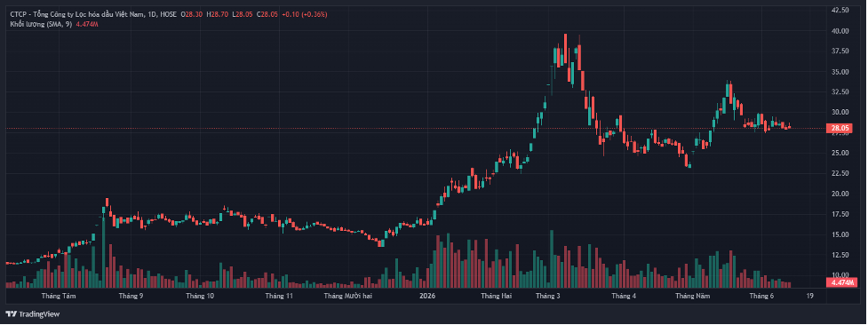Click the TradingView logo

point(12,314)
